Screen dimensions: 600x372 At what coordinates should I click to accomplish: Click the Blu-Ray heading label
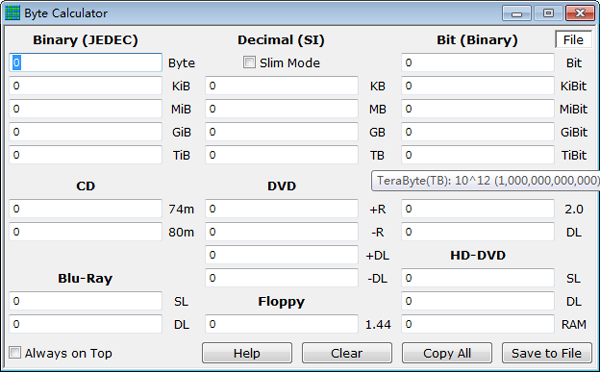(85, 278)
